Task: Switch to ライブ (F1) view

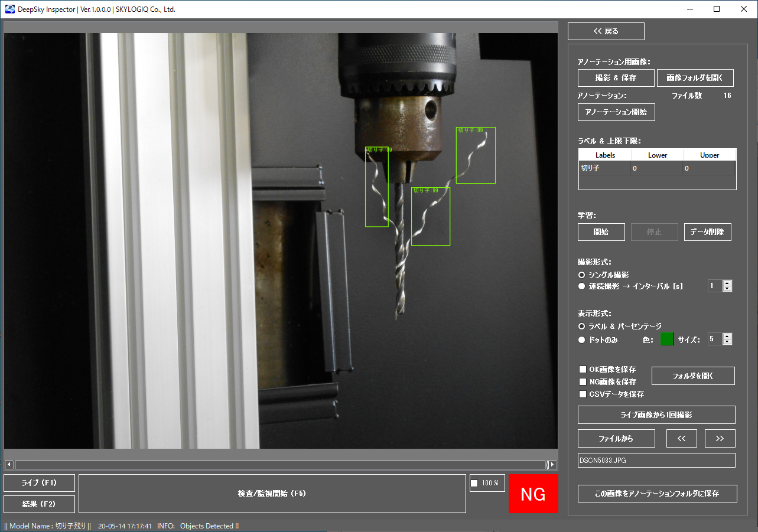Action: tap(39, 483)
